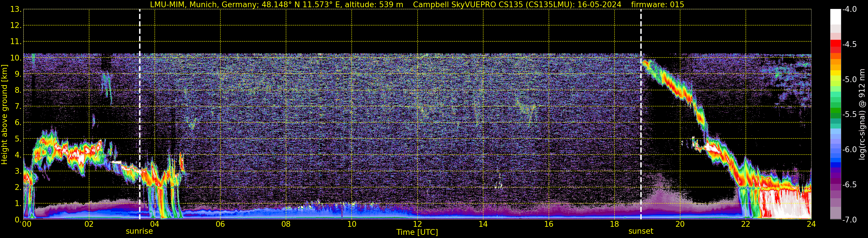Image resolution: width=868 pixels, height=238 pixels.
Task: Click the 'Time [UTC]' x-axis label
Action: coord(417,232)
